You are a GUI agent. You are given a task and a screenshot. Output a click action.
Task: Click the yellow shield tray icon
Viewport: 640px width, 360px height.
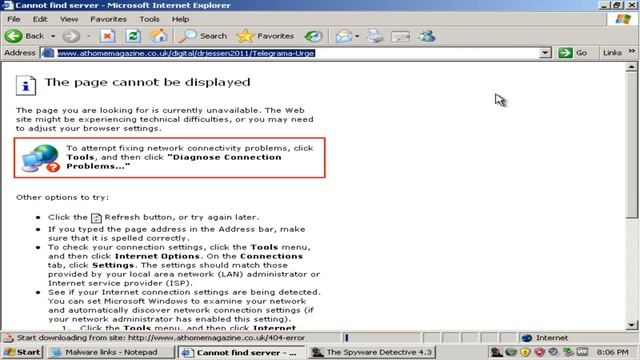click(x=525, y=352)
